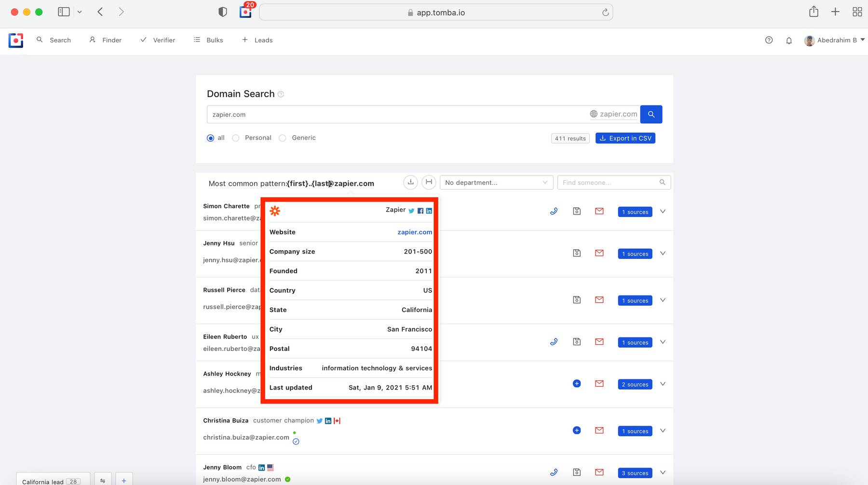
Task: Expand the Jenny Hsu row chevron
Action: tap(663, 253)
